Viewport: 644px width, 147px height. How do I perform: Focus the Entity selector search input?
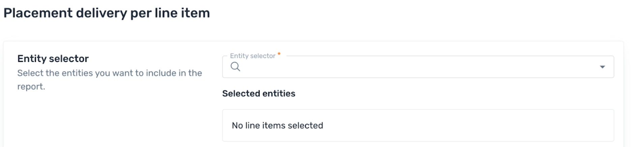418,67
